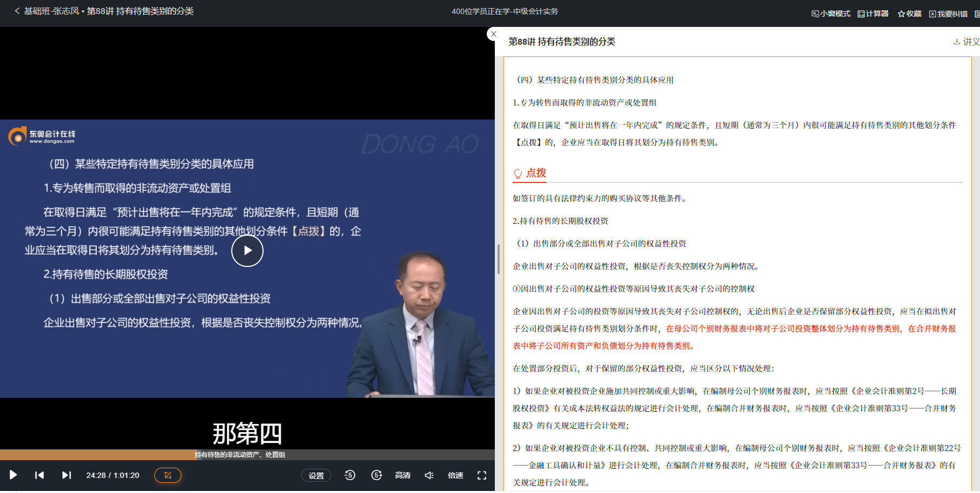Enter fullscreen video mode
Screen dimensions: 980x493
(482, 475)
